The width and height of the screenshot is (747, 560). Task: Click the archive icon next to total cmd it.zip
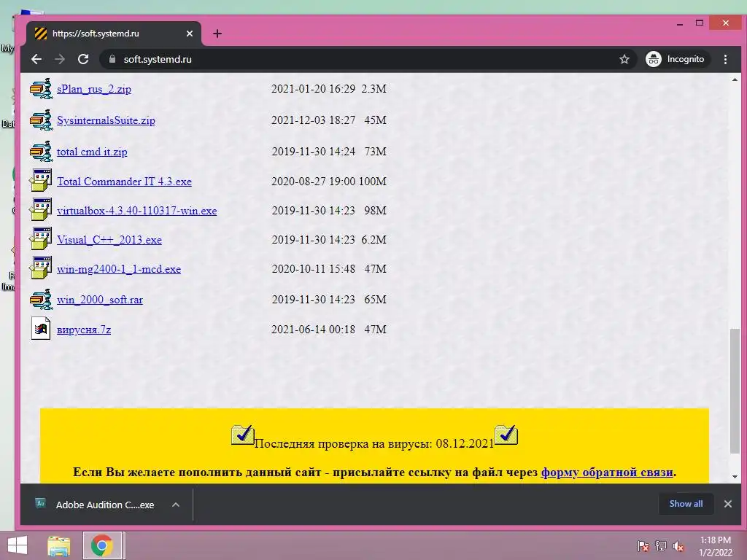tap(41, 152)
